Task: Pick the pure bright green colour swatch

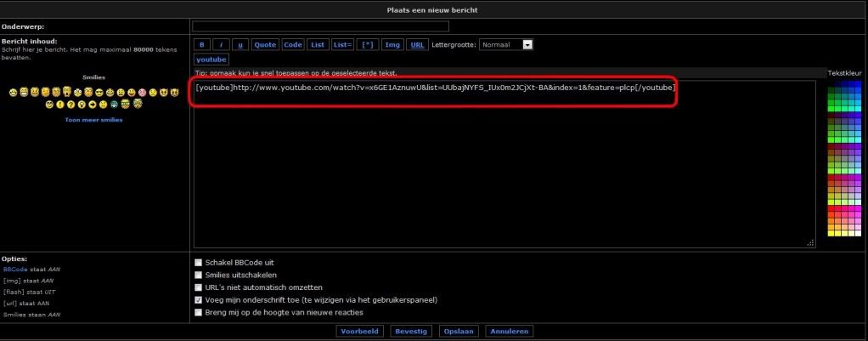Action: (x=831, y=108)
